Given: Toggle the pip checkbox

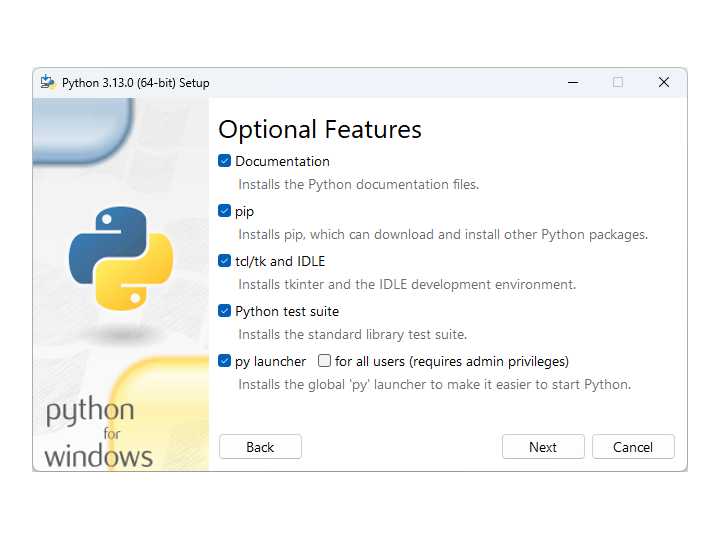Looking at the screenshot, I should pyautogui.click(x=224, y=211).
